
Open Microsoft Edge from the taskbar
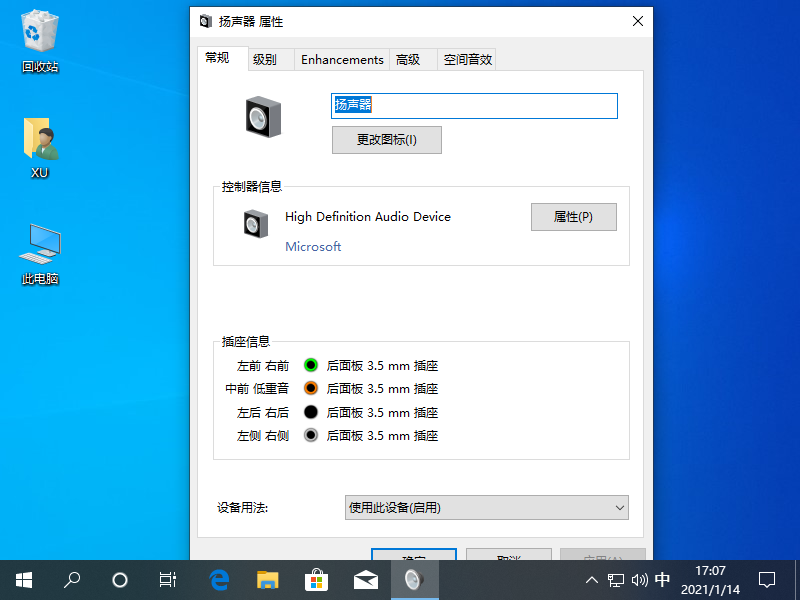219,580
